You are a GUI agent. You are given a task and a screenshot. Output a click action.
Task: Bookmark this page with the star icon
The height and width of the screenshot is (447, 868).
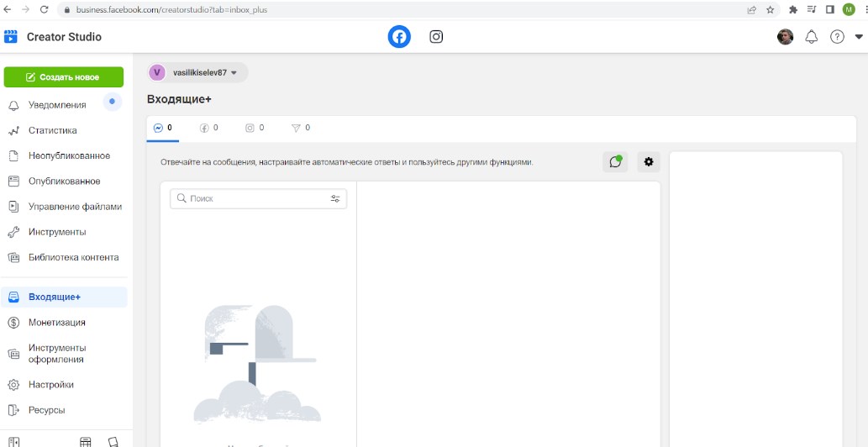[770, 10]
